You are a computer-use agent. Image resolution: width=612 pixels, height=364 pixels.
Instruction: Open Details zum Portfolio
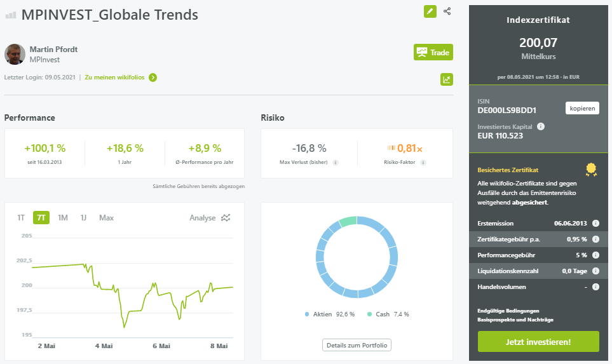pyautogui.click(x=357, y=346)
